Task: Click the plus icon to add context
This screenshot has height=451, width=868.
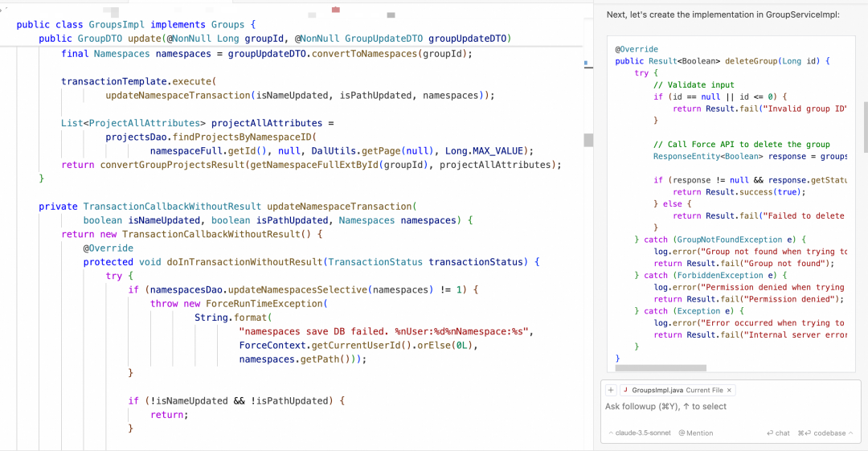Action: click(611, 390)
